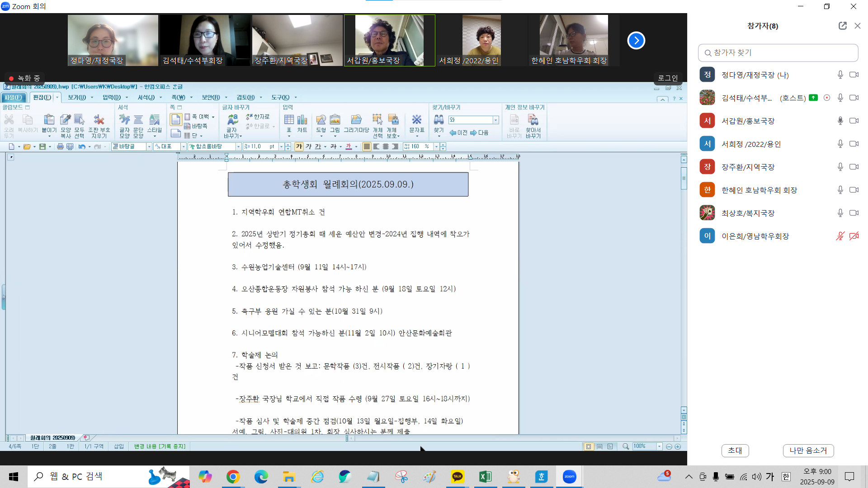Open the 도구(K) menu
The image size is (868, 488).
click(284, 97)
